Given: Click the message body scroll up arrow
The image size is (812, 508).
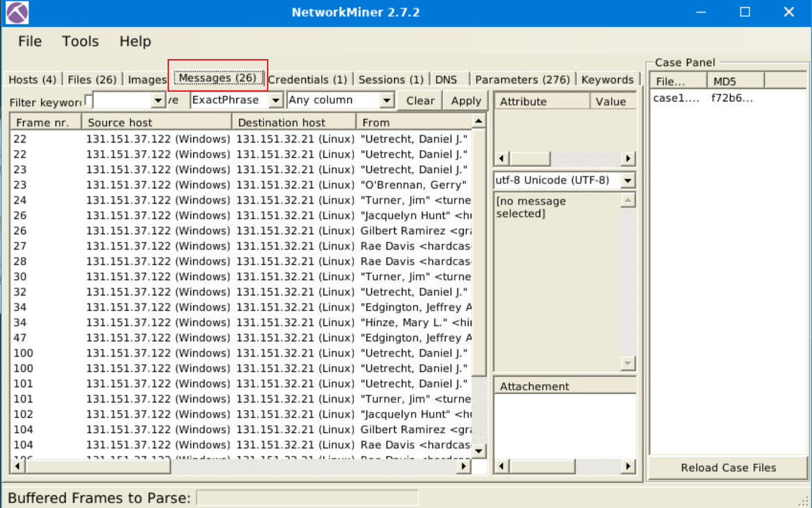Looking at the screenshot, I should (628, 200).
